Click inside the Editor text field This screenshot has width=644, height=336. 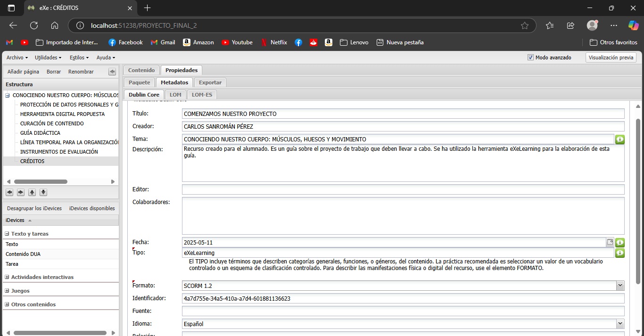tap(403, 189)
